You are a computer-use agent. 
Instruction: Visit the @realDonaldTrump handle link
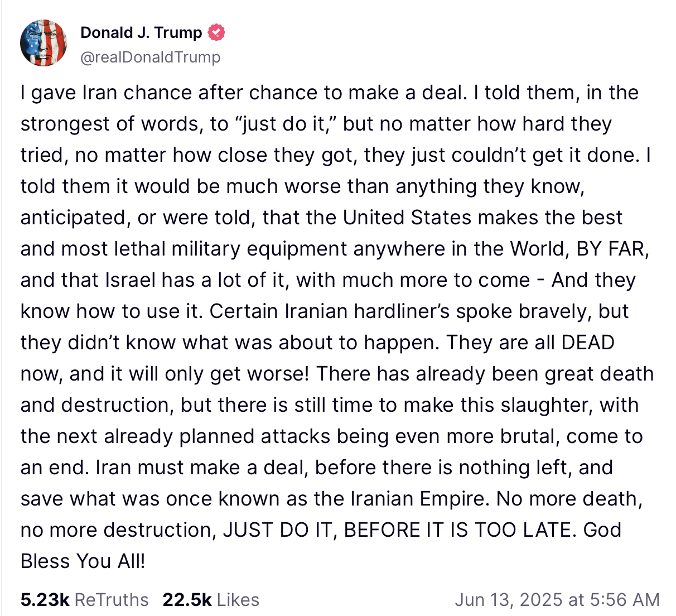pyautogui.click(x=151, y=57)
